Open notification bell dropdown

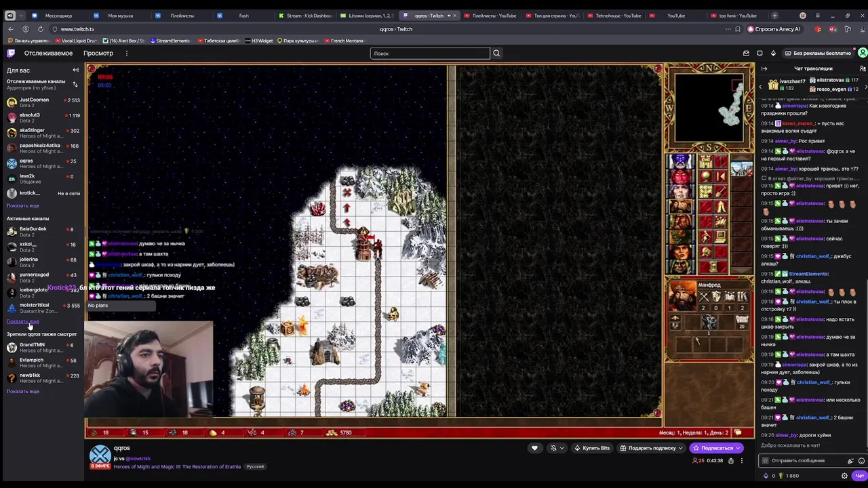(x=557, y=448)
